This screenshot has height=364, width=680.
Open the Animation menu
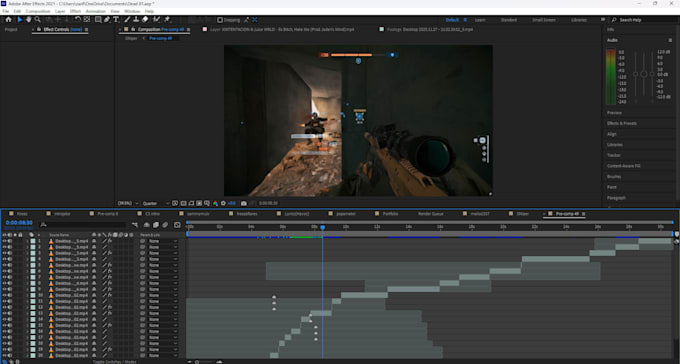tap(95, 11)
